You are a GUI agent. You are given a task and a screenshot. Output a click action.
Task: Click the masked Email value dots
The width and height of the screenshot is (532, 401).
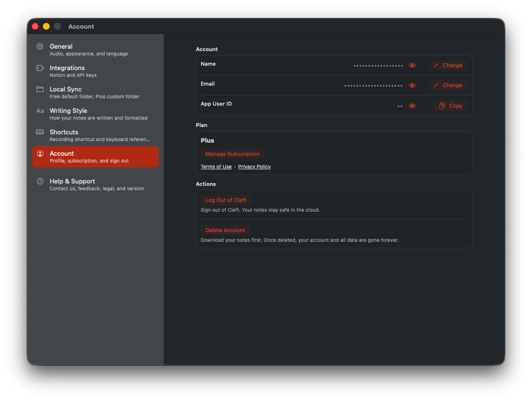(374, 86)
